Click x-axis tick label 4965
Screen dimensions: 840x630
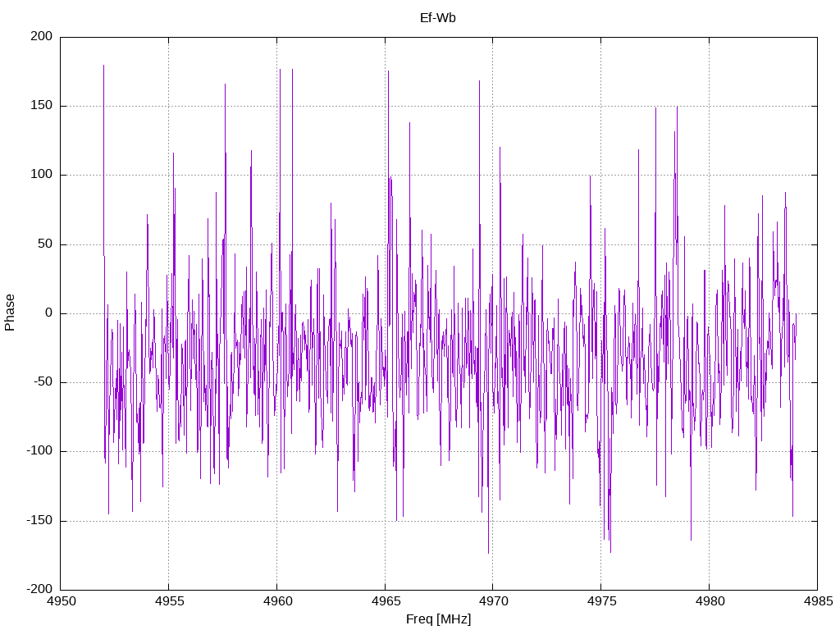386,601
